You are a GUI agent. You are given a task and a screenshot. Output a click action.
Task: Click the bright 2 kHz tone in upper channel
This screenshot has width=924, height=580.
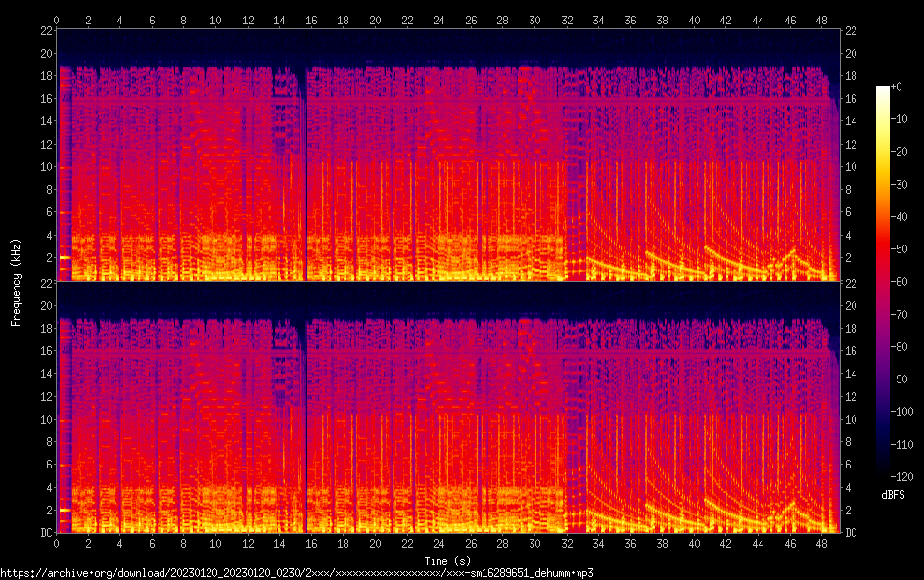(x=65, y=257)
